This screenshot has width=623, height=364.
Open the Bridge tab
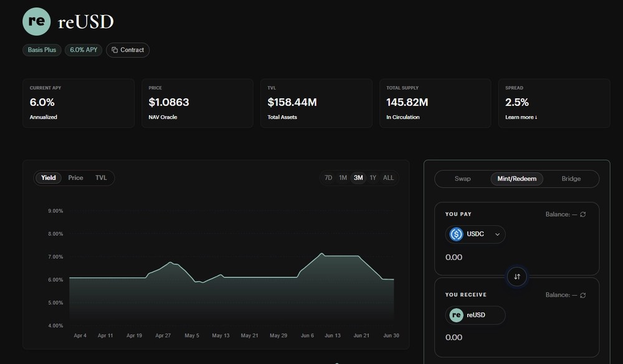point(571,179)
